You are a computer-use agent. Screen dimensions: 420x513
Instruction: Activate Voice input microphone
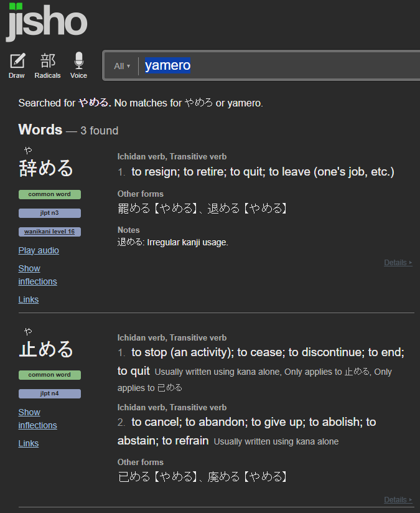tap(78, 66)
